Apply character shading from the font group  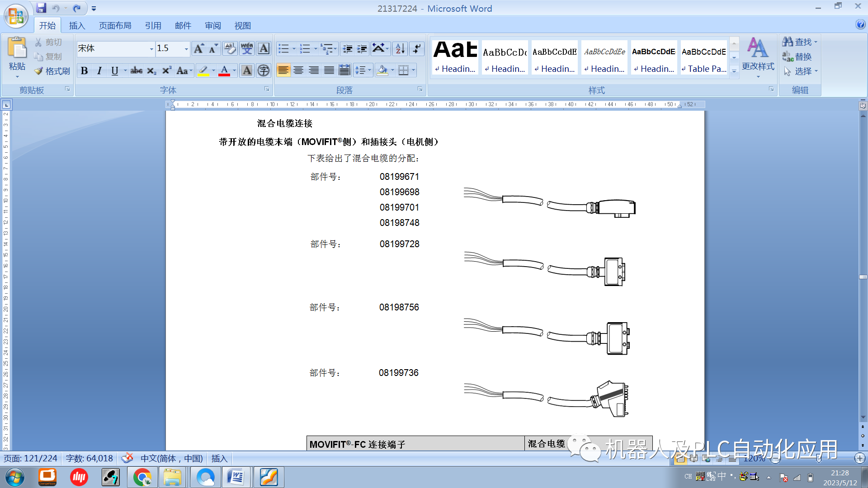pyautogui.click(x=246, y=71)
